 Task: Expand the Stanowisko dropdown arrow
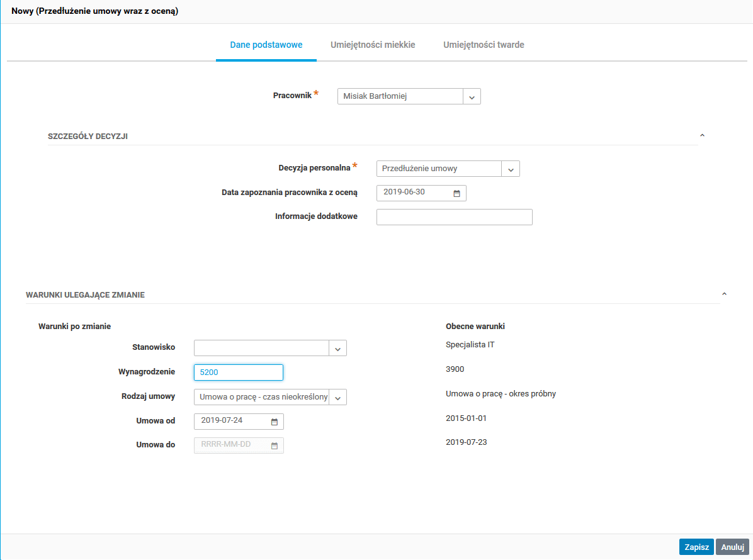pos(337,349)
